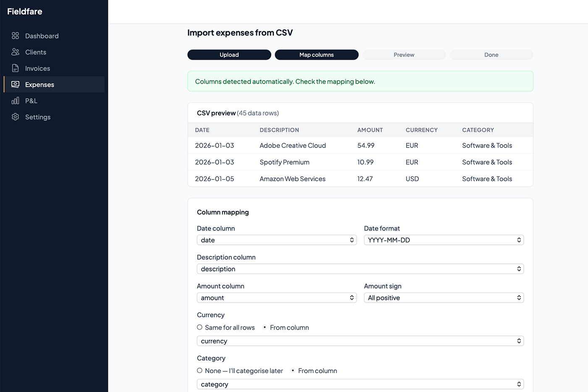Go to the Upload step
588x392 pixels.
pyautogui.click(x=229, y=55)
